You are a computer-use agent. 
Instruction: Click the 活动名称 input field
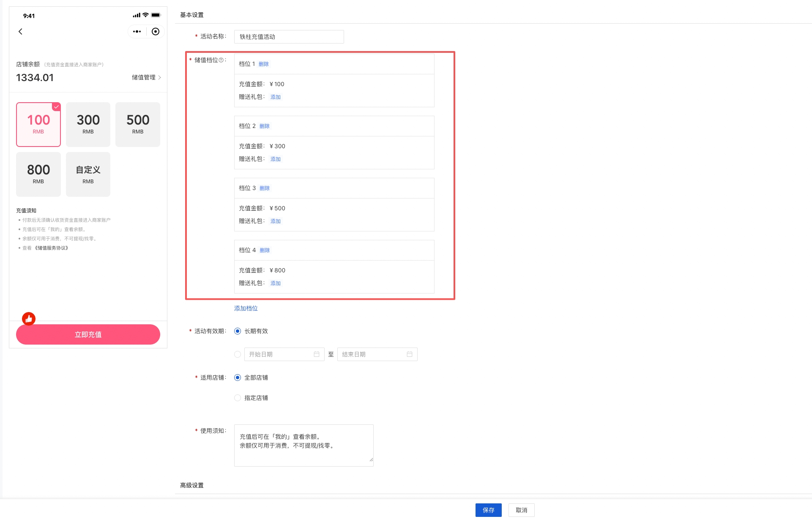pos(289,37)
